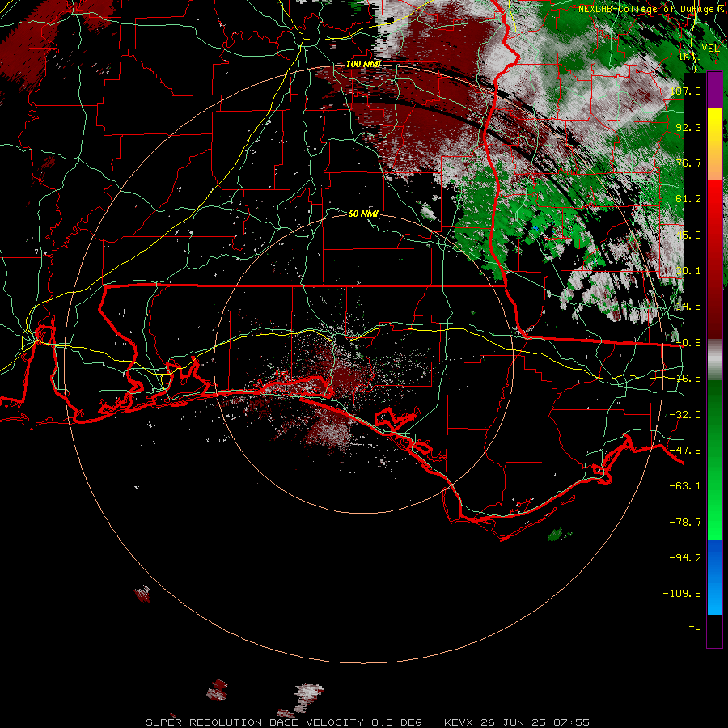Click the "50 NMI" range ring label
Viewport: 728px width, 728px height.
[x=363, y=214]
